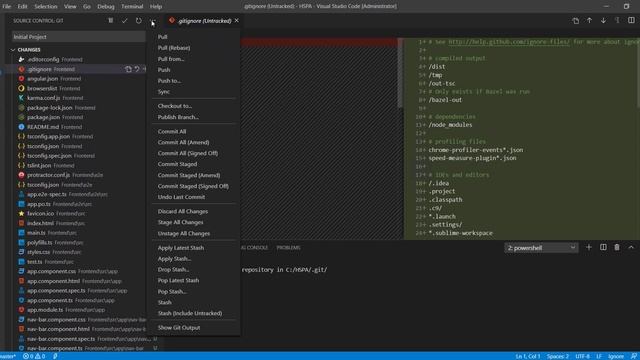Click the commit checkmark icon in Source Control

click(124, 20)
